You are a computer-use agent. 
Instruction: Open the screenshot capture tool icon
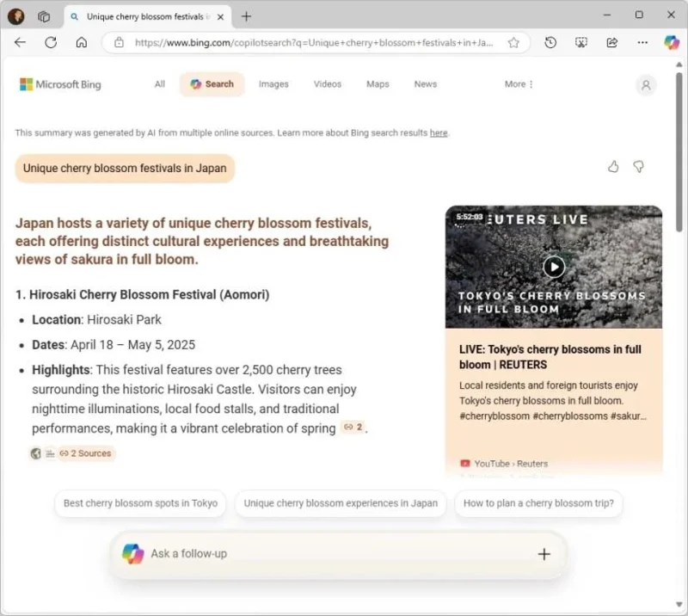pos(581,43)
